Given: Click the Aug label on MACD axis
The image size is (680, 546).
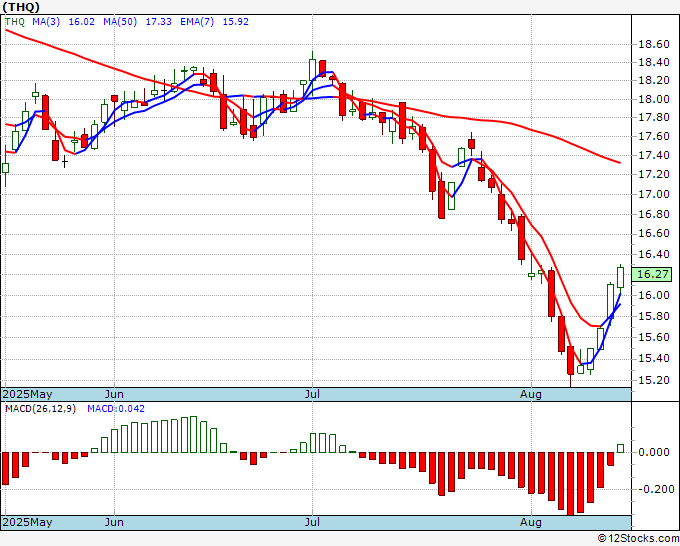Looking at the screenshot, I should coord(531,522).
